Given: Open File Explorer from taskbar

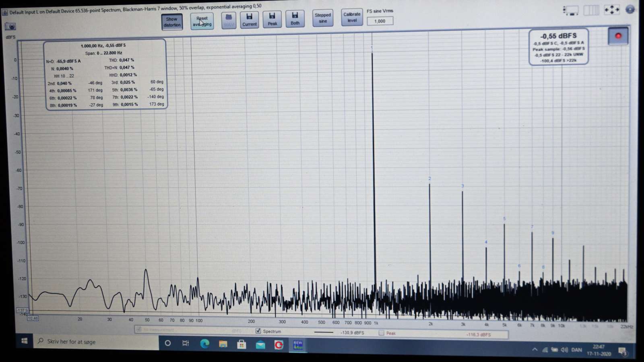Looking at the screenshot, I should tap(223, 344).
